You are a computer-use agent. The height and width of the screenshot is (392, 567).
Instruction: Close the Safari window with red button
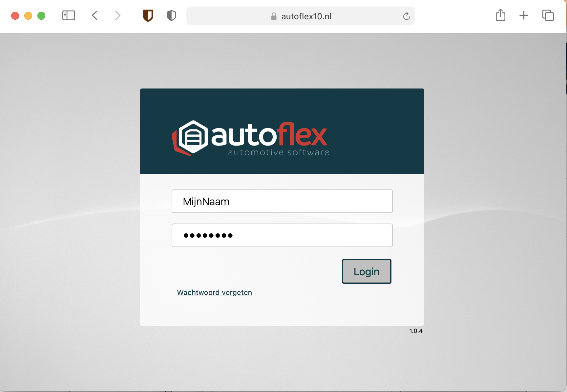click(15, 16)
